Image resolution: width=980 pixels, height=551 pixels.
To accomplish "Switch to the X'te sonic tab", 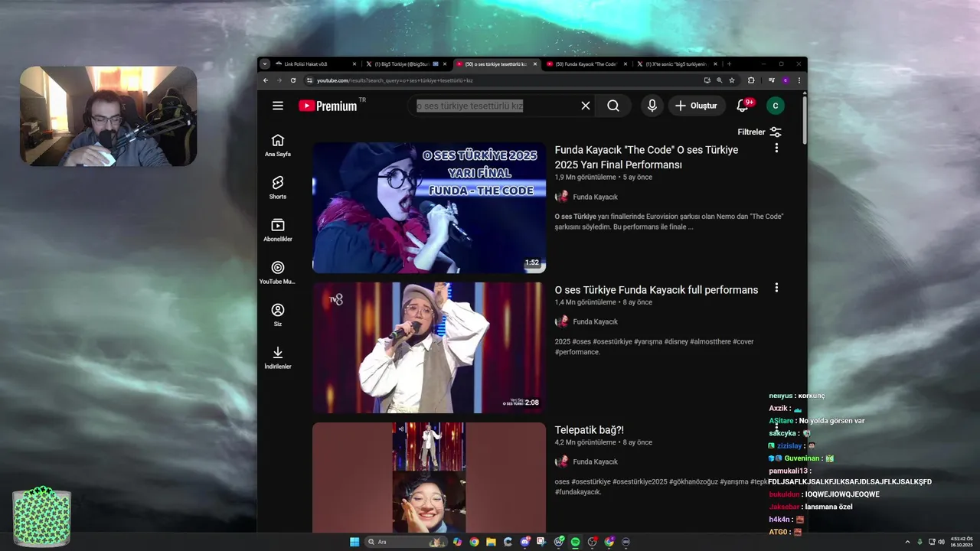I will coord(678,64).
